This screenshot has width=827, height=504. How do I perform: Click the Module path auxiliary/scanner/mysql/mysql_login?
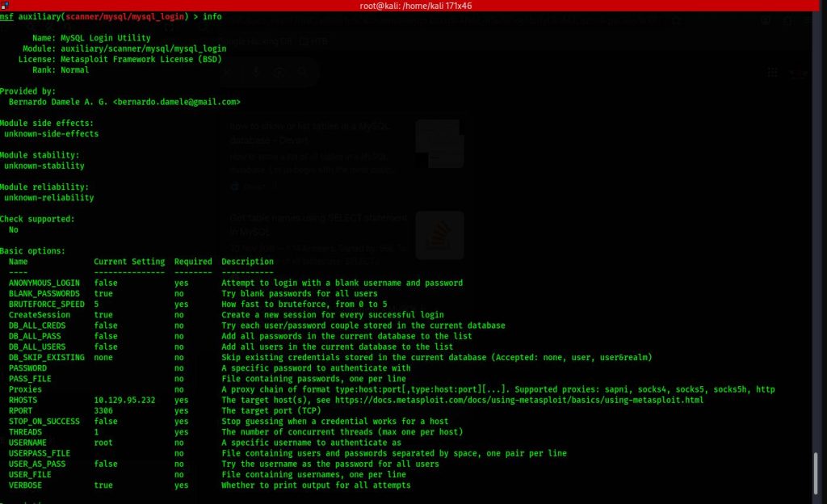[143, 48]
